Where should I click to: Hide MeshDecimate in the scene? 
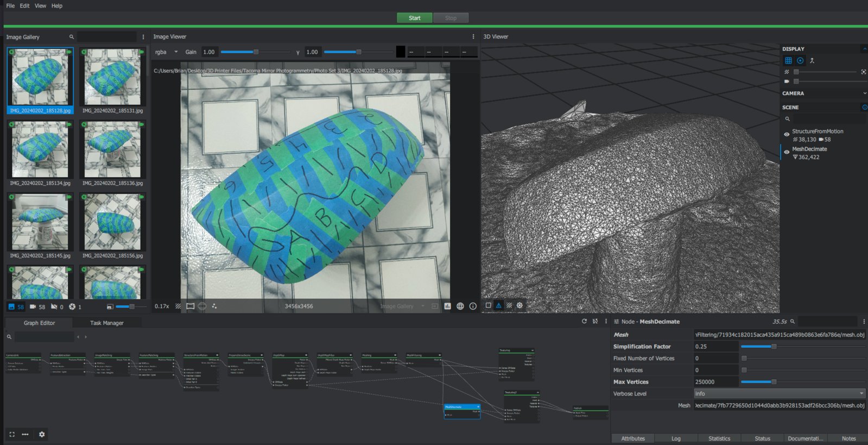pos(787,152)
